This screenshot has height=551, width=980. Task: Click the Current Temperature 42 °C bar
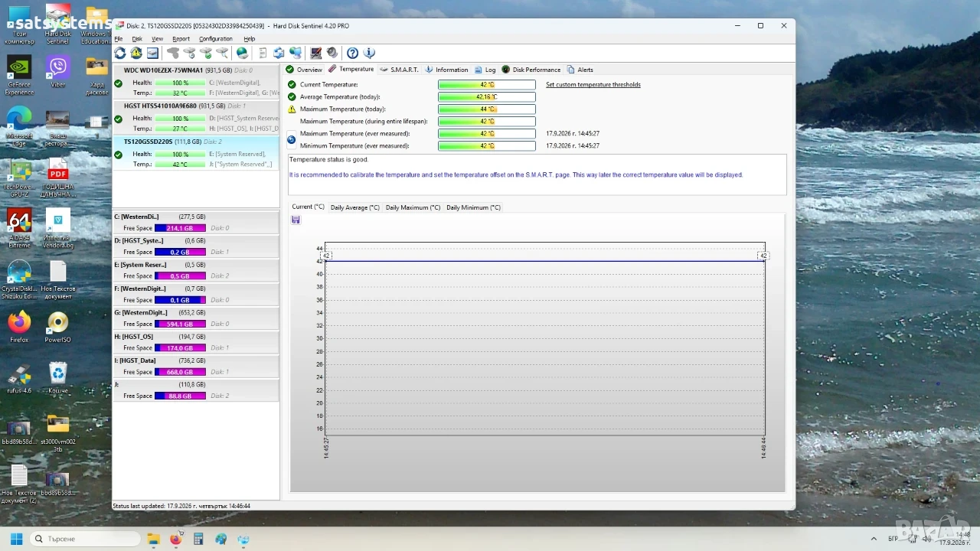486,85
